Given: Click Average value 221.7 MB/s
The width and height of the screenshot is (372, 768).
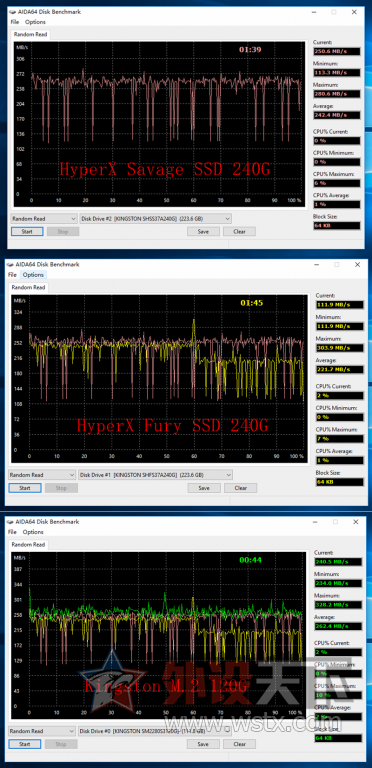Looking at the screenshot, I should coord(340,369).
